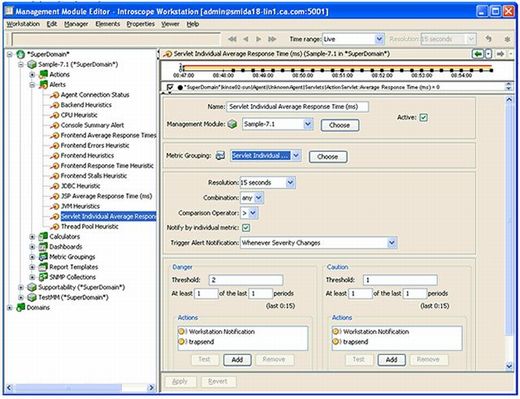Click Add button under Danger actions

pos(237,360)
